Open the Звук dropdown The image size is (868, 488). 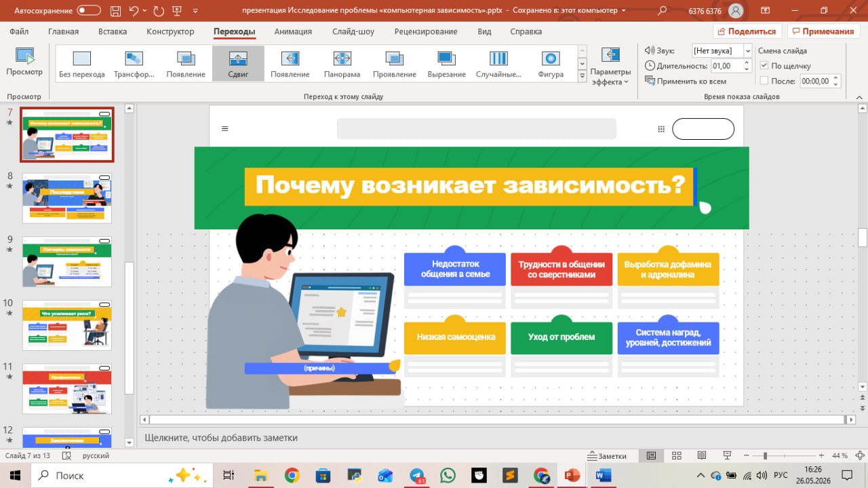(747, 51)
